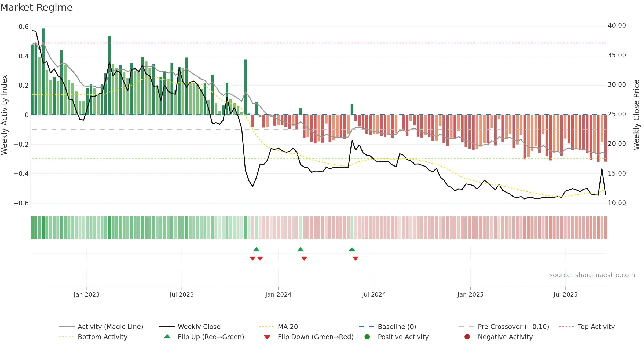Click the light green dotted swatch for Bottom Activity

(67, 337)
